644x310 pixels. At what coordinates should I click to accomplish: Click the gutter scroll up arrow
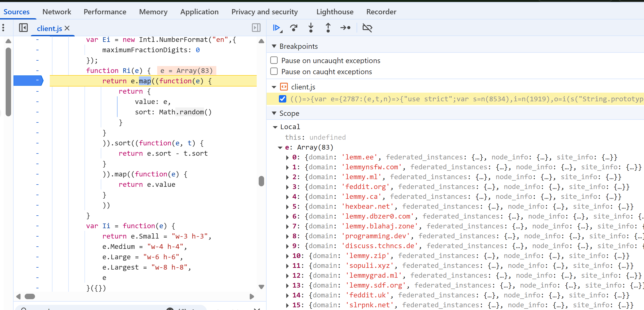(x=8, y=41)
